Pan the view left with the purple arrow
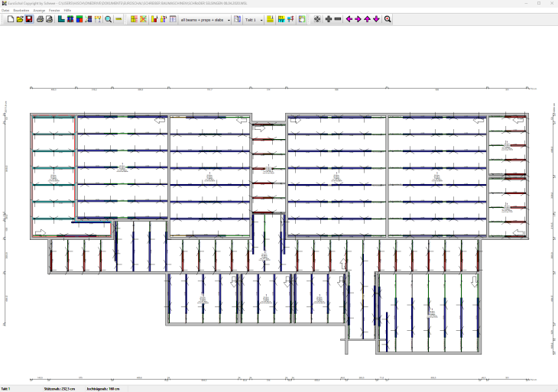 [x=349, y=19]
